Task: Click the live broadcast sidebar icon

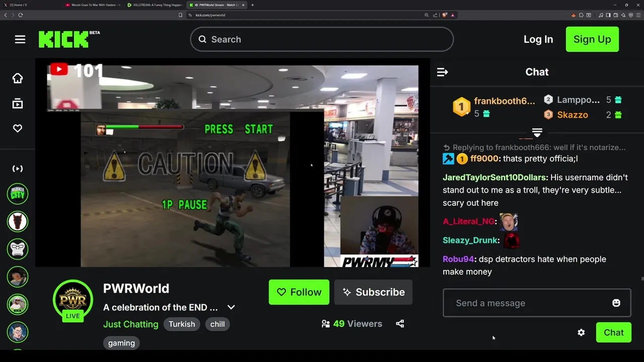Action: 18,168
